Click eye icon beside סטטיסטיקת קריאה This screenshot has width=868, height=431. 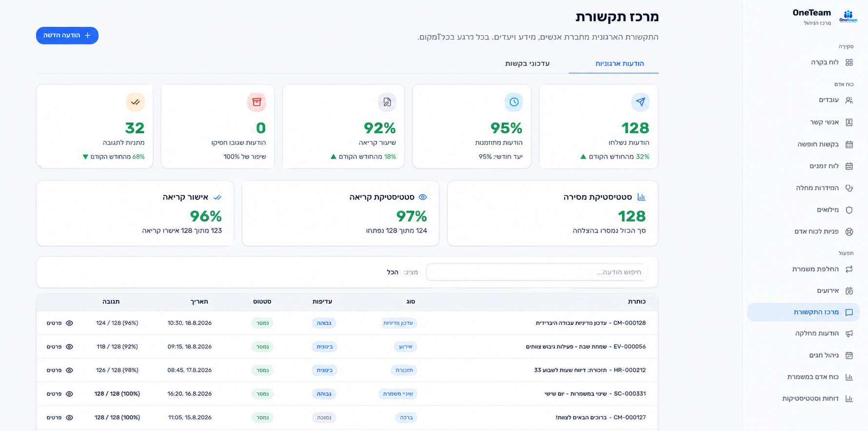pyautogui.click(x=423, y=197)
